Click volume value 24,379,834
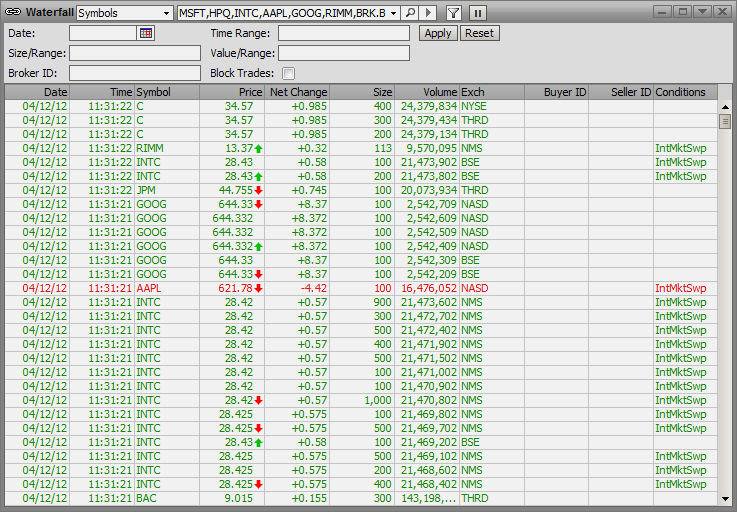737x512 pixels. 429,106
